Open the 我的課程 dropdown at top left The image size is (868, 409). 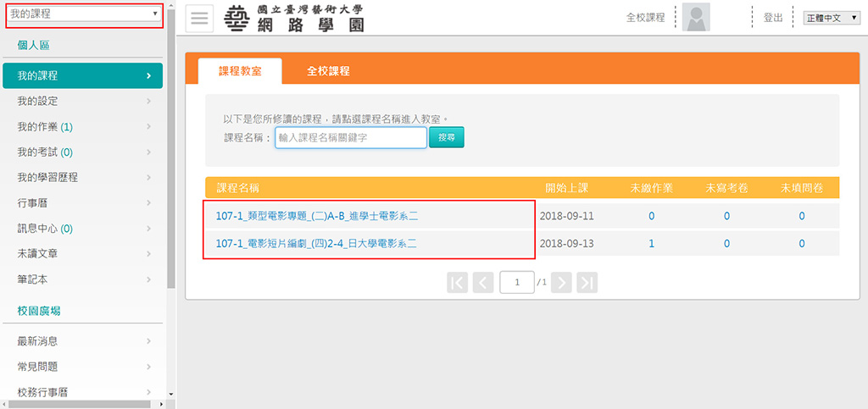coord(83,14)
